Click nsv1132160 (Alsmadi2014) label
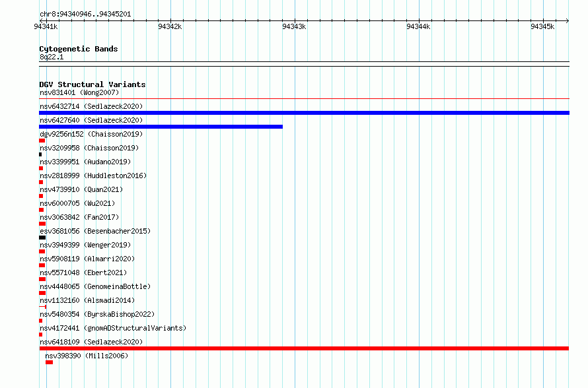This screenshot has height=388, width=588. 87,300
